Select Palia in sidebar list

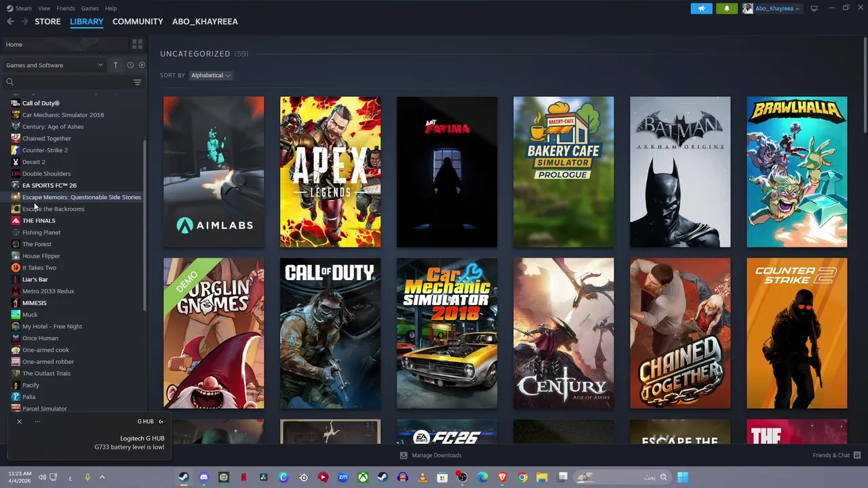point(28,397)
